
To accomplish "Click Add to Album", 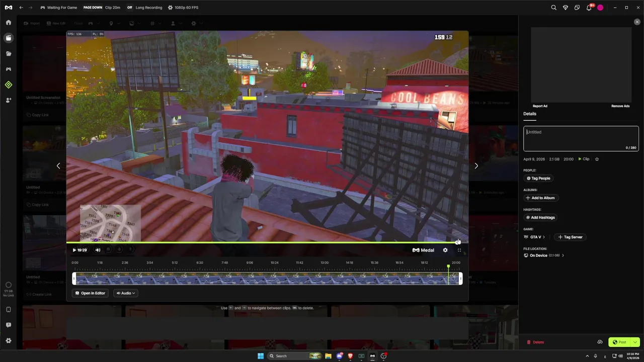I will coord(541,198).
